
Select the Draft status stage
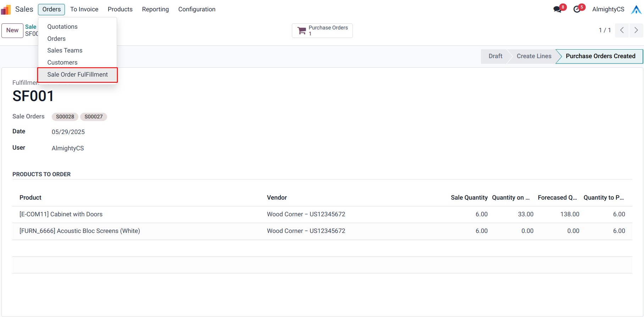pos(495,56)
